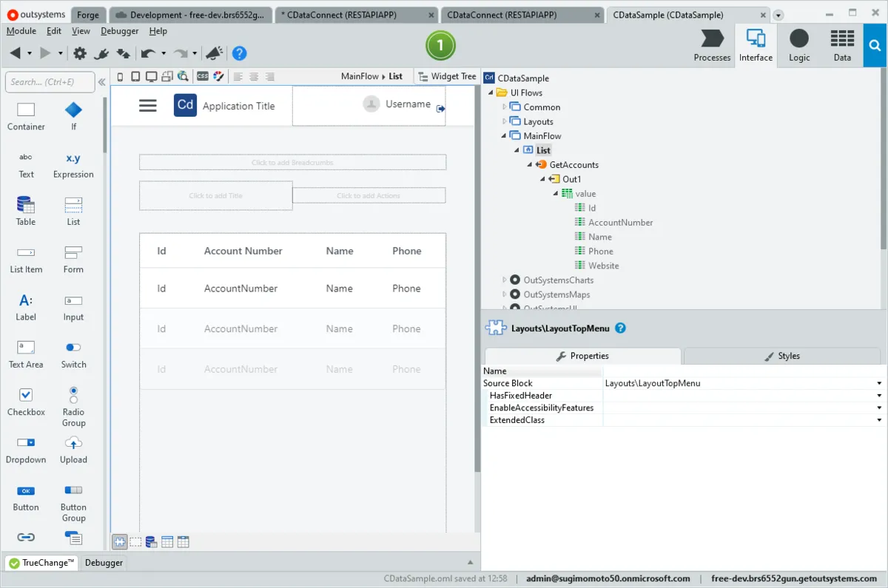Image resolution: width=888 pixels, height=588 pixels.
Task: Expand the OutSystemsCharts tree node
Action: [505, 280]
